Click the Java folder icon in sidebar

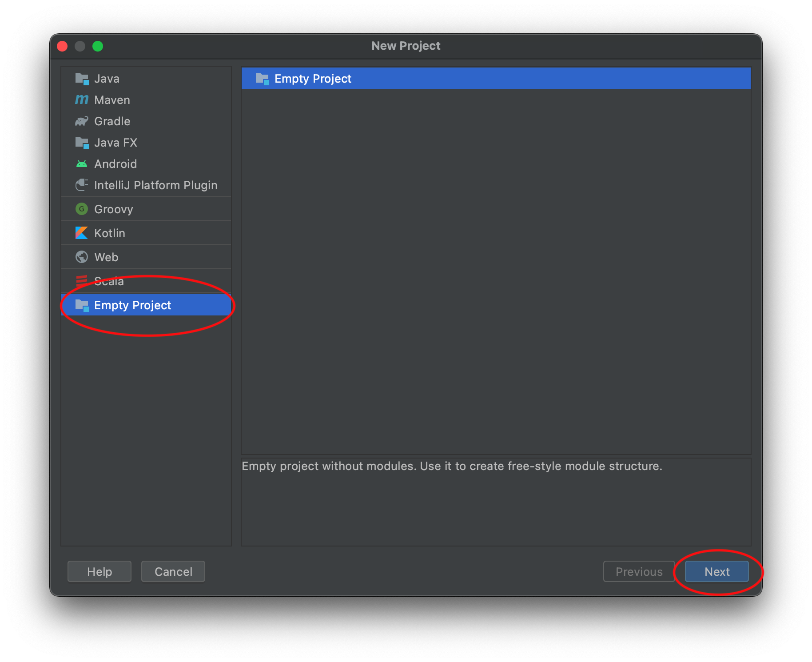pyautogui.click(x=82, y=79)
